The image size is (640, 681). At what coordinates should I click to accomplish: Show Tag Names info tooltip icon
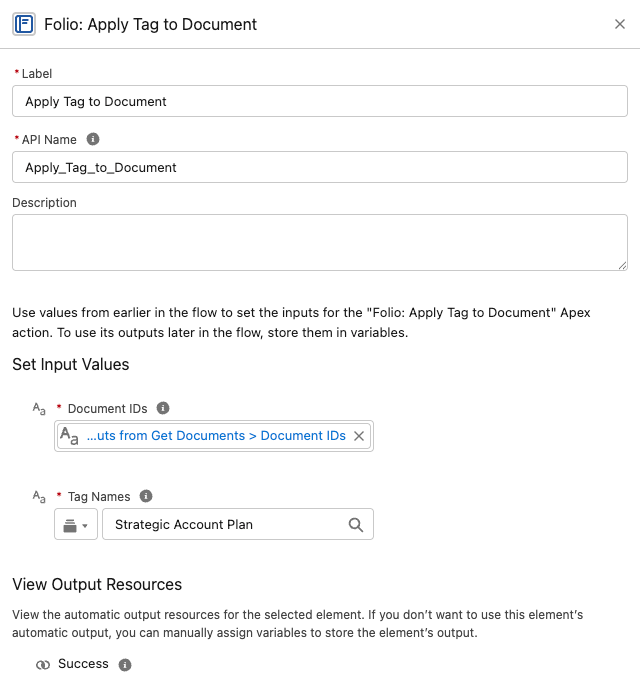coord(146,496)
